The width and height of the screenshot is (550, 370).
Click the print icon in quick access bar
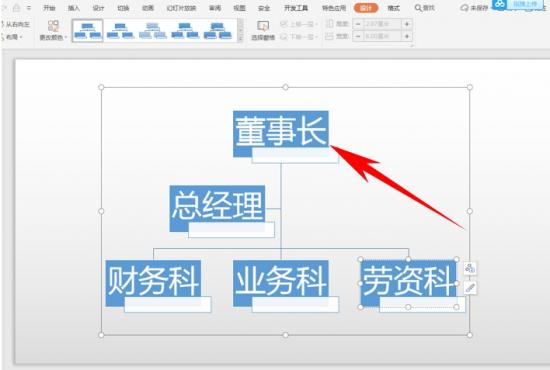(x=16, y=8)
